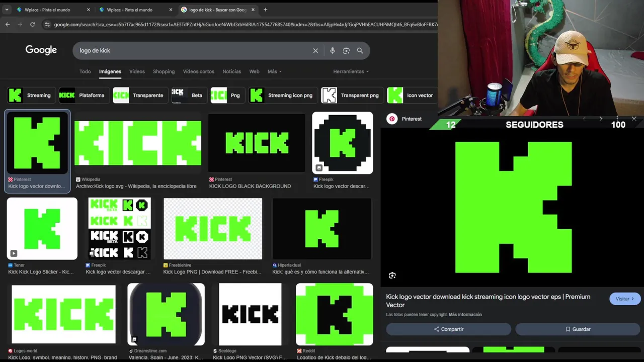Filter results by Transparente chip
The width and height of the screenshot is (644, 362).
tap(140, 95)
